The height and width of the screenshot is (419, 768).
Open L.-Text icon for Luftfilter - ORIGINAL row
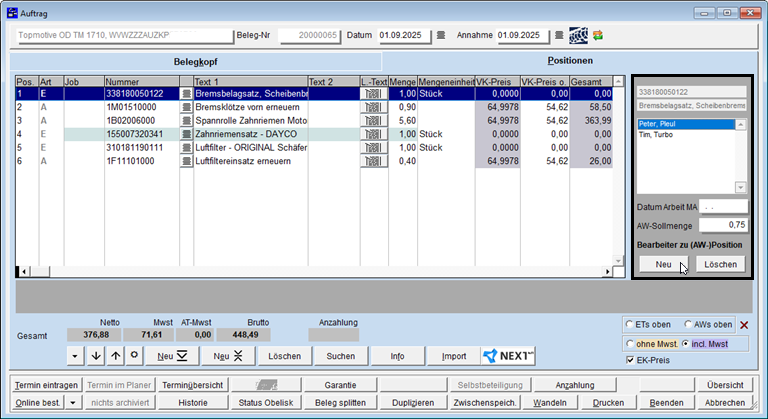tap(374, 148)
